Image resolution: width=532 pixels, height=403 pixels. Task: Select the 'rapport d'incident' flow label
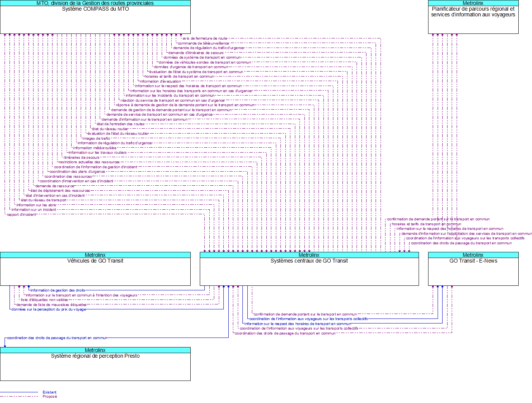(21, 215)
